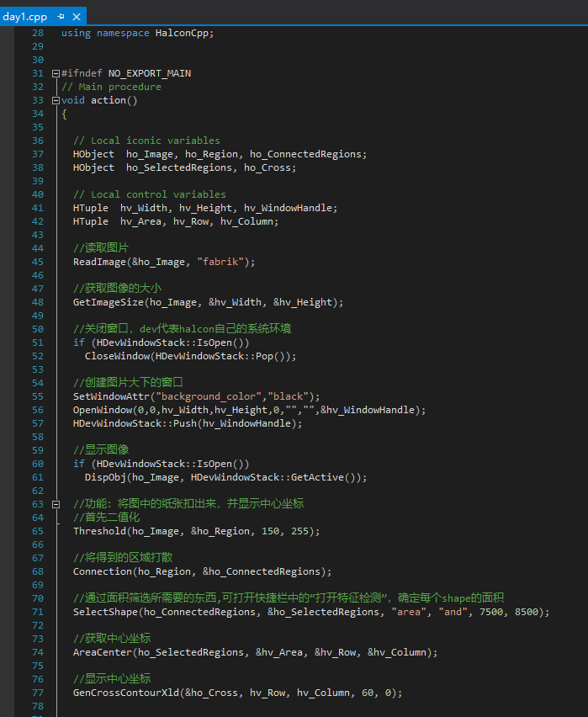588x717 pixels.
Task: Close the day1.cpp tab
Action: (77, 16)
